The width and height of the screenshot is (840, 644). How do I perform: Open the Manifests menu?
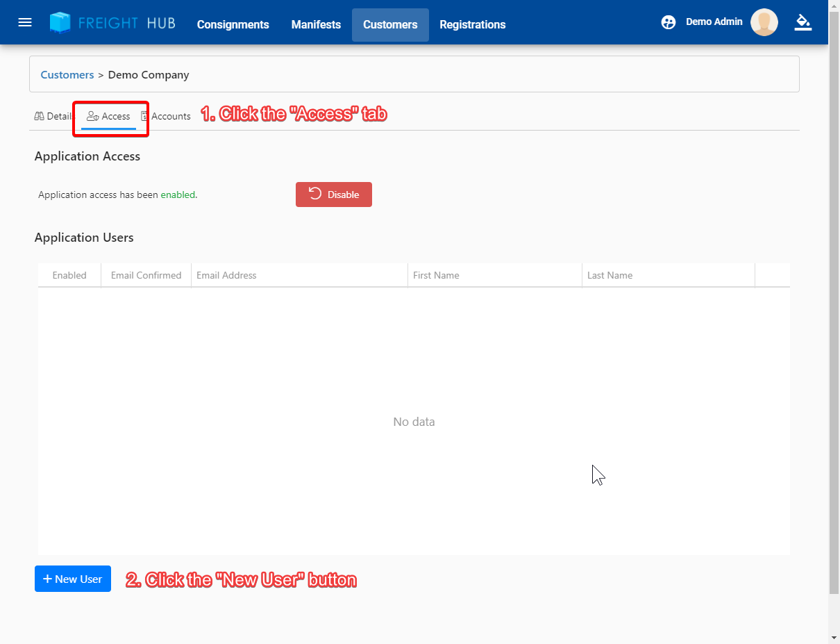(316, 25)
